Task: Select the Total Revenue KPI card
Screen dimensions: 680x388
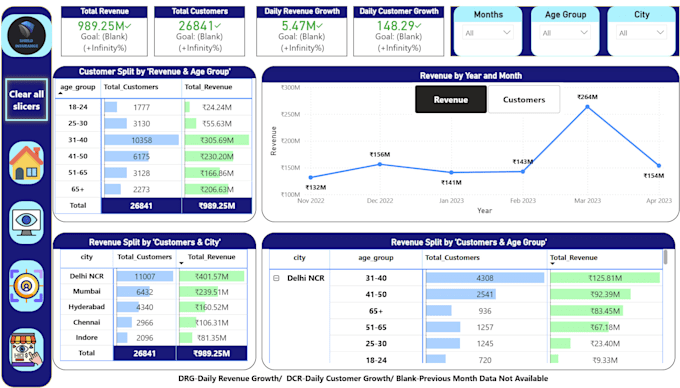Action: pos(104,31)
